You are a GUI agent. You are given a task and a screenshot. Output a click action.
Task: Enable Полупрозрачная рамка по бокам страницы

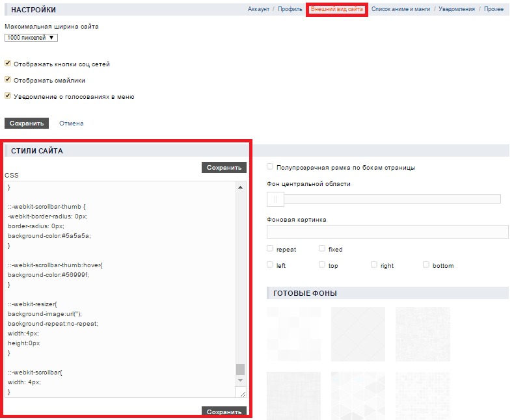(270, 167)
